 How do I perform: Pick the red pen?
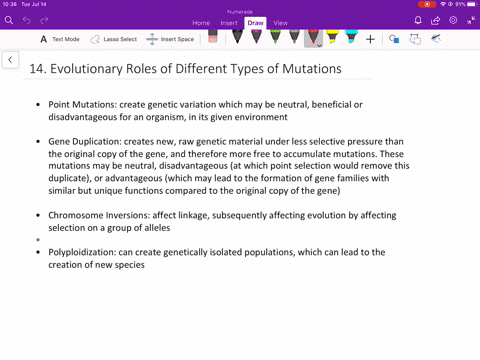click(x=313, y=36)
